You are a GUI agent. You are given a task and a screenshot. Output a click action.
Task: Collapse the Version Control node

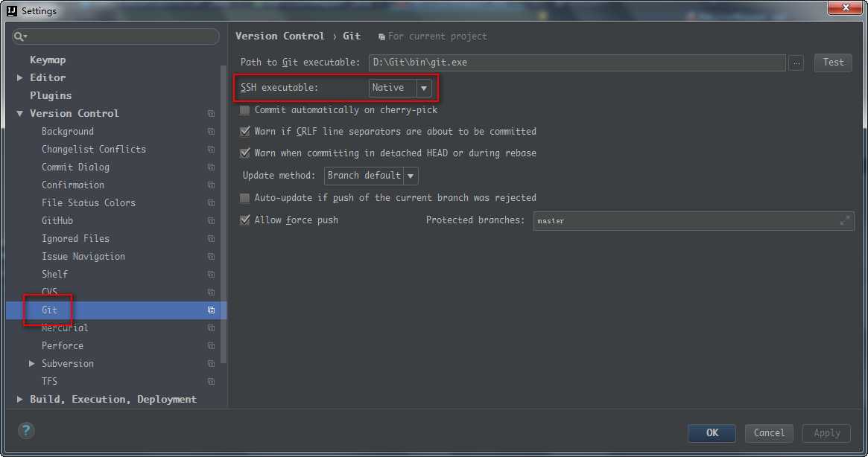click(20, 113)
